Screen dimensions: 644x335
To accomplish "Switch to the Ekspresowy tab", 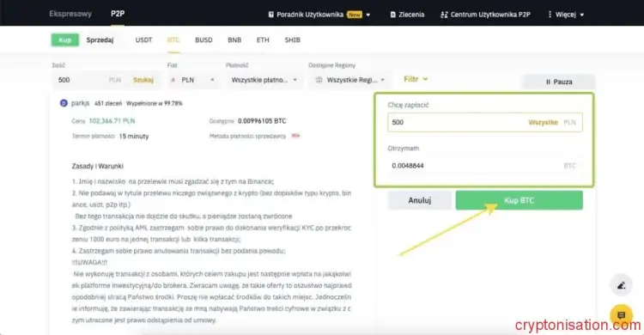I will point(70,14).
